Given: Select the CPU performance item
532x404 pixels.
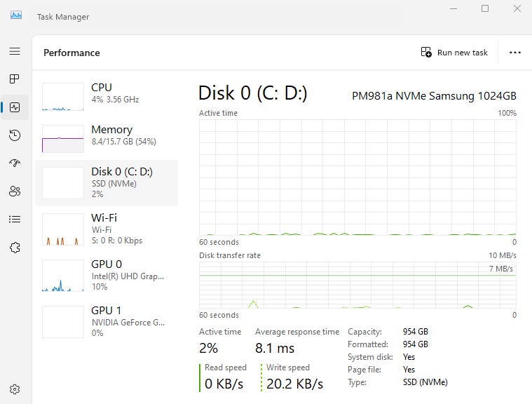Looking at the screenshot, I should pyautogui.click(x=107, y=96).
